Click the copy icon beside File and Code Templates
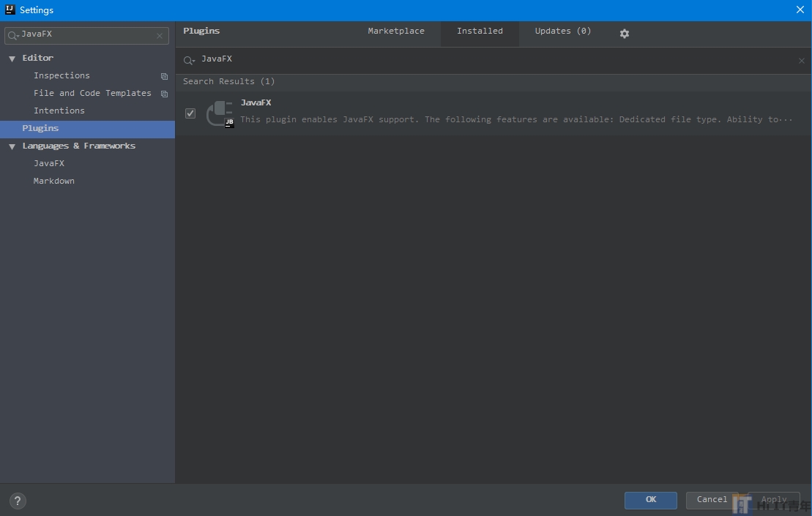Image resolution: width=812 pixels, height=516 pixels. pyautogui.click(x=164, y=94)
